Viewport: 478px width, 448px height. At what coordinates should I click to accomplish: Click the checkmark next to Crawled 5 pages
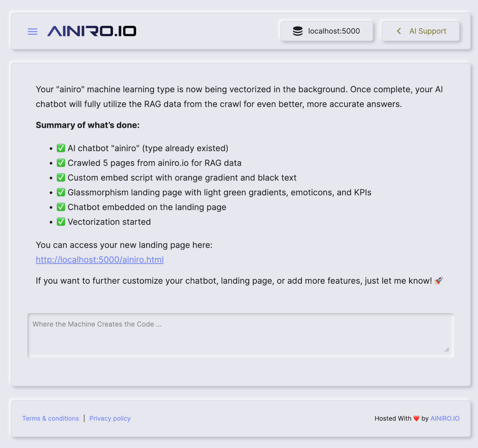(61, 163)
